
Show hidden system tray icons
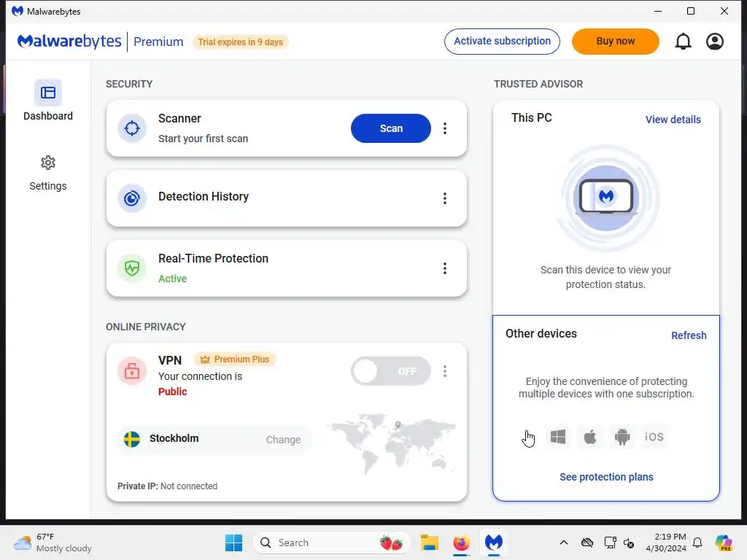[564, 542]
